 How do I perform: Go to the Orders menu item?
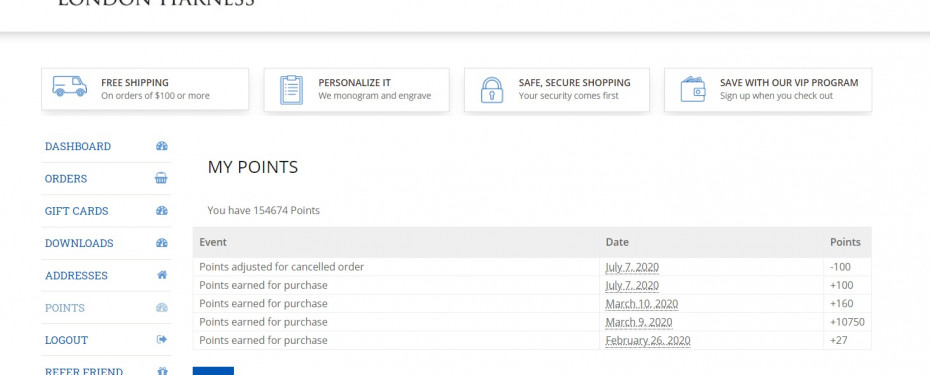[x=66, y=179]
